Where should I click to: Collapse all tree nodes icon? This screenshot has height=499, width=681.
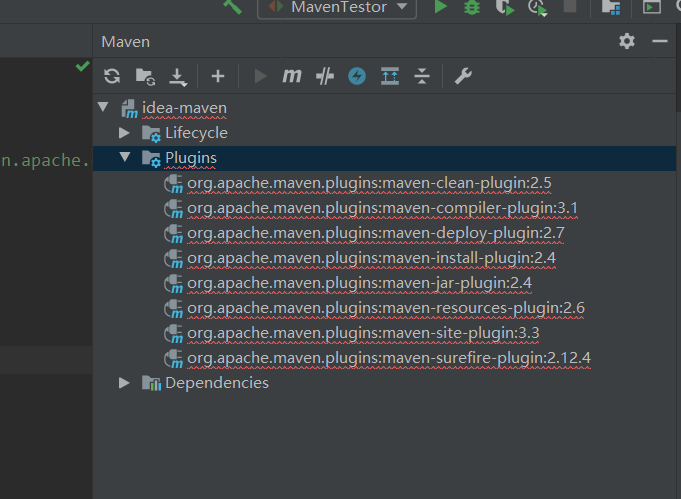click(422, 76)
